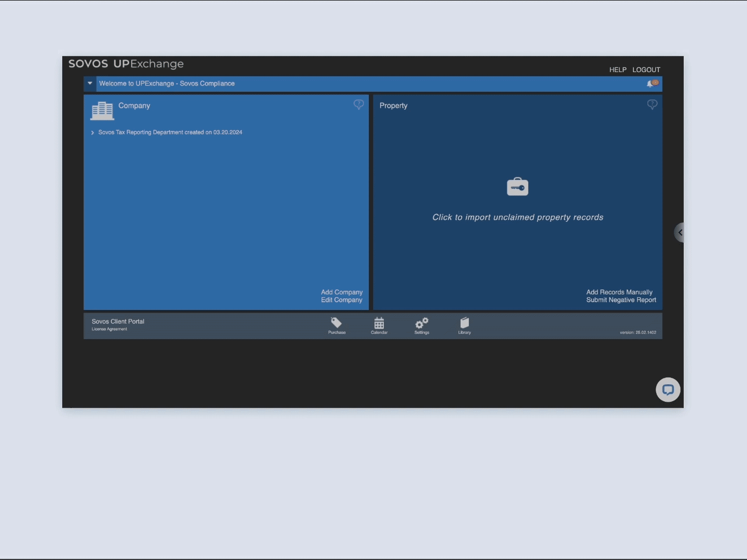Open the HELP menu
Screen dimensions: 747x560
(618, 69)
